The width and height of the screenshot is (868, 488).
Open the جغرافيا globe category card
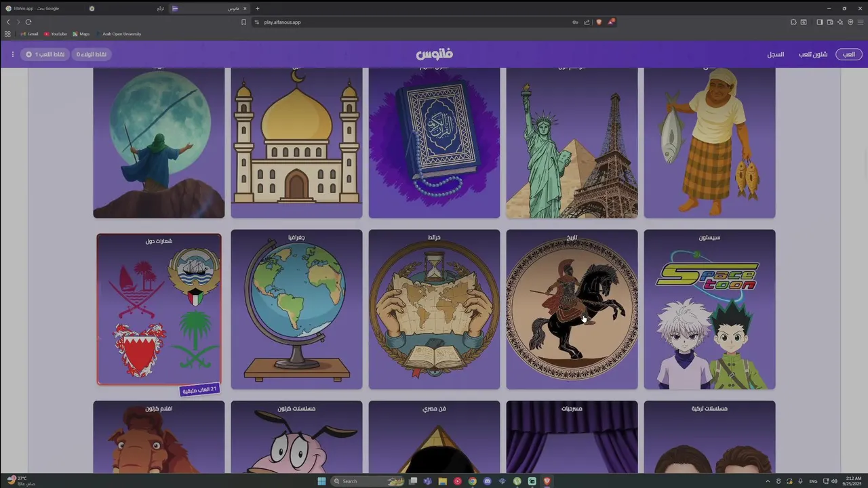point(296,309)
